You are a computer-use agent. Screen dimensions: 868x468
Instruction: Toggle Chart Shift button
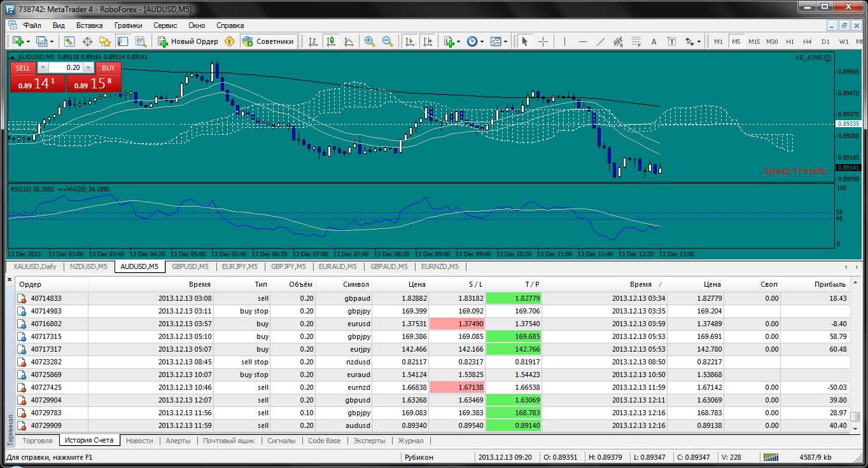click(427, 41)
